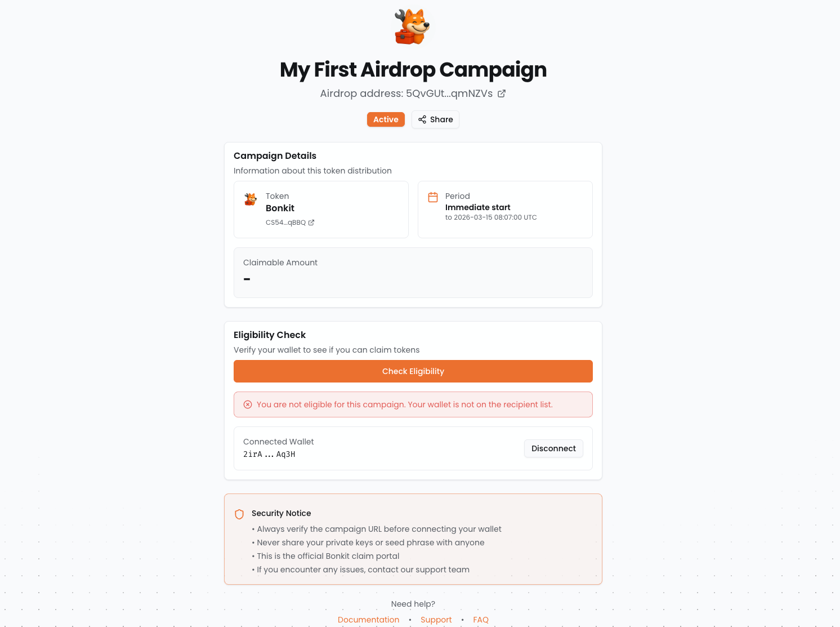Image resolution: width=840 pixels, height=627 pixels.
Task: Click the Bonkit token icon
Action: pos(251,199)
